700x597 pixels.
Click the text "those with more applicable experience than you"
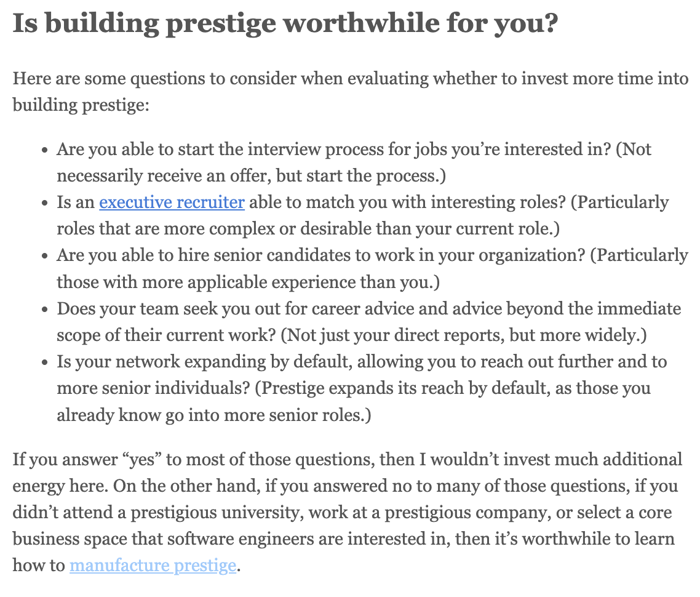coord(242,282)
